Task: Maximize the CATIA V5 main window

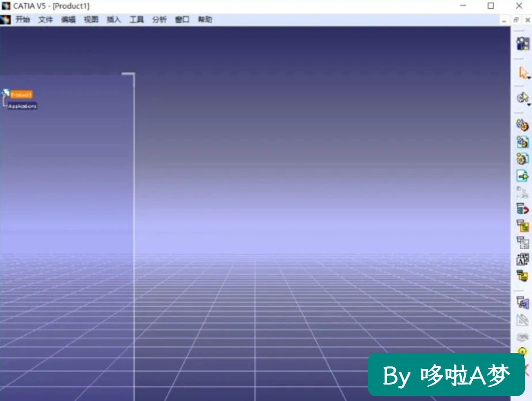Action: [491, 6]
